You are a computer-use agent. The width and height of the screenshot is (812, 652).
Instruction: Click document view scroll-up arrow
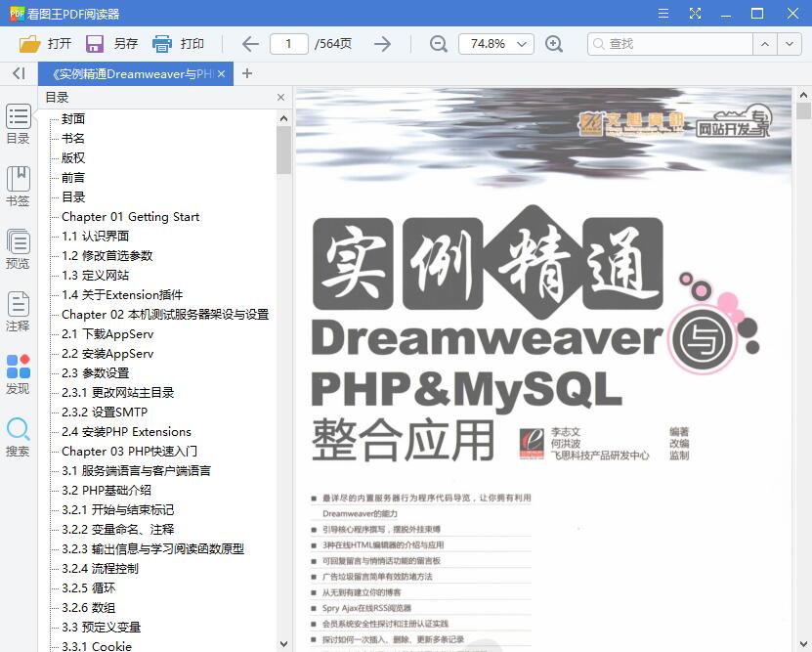point(803,95)
